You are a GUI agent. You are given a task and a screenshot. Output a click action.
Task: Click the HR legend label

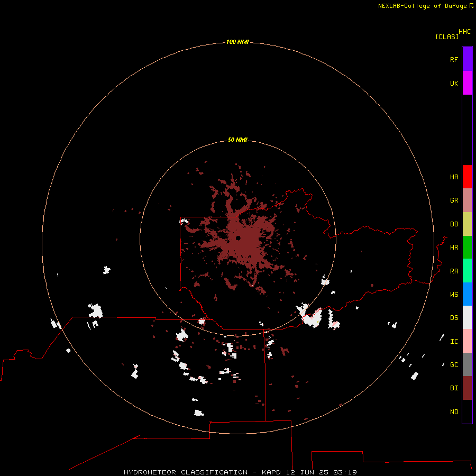click(x=454, y=248)
